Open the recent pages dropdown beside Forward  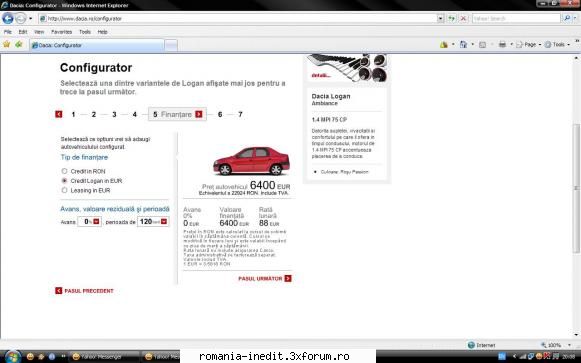[31, 18]
